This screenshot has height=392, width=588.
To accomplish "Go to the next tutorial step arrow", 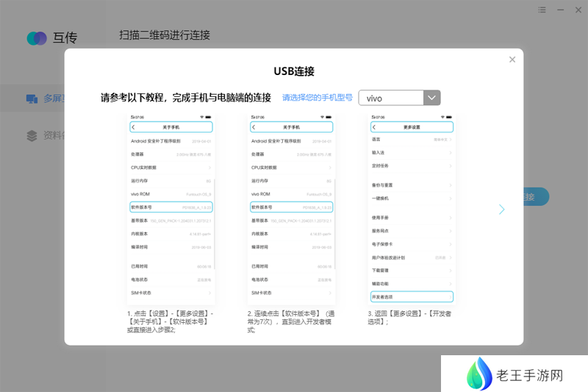I will 502,210.
